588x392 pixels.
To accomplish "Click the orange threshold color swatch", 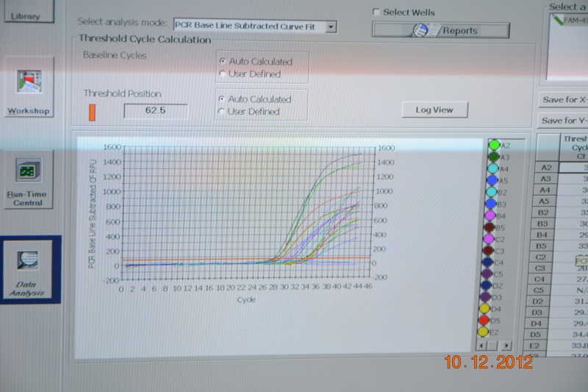I will pos(92,112).
